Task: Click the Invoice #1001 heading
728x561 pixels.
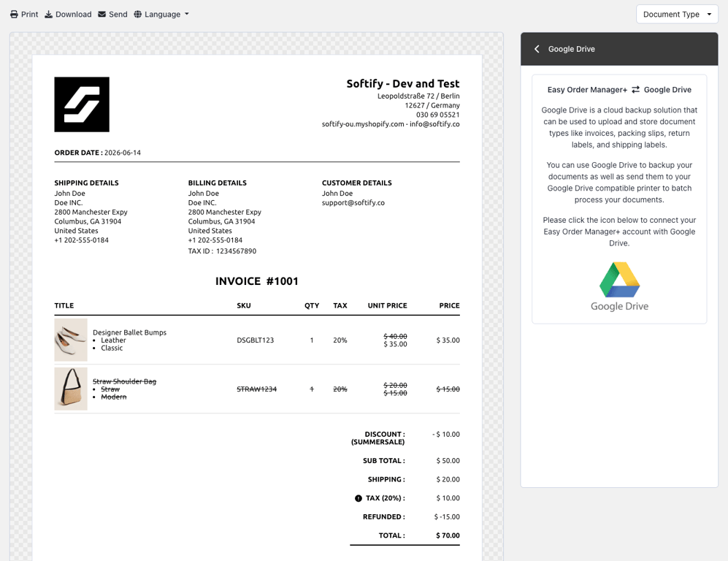Action: (257, 281)
